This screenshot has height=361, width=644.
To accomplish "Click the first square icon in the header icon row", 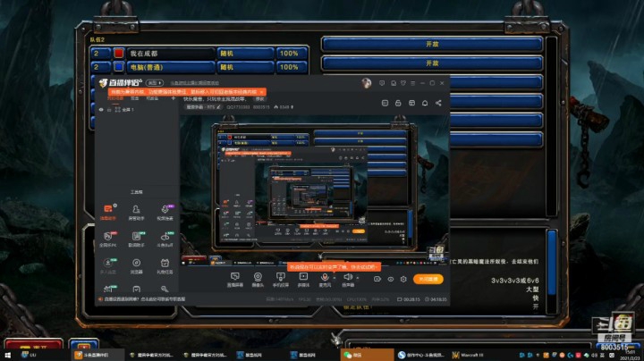I will [x=385, y=103].
